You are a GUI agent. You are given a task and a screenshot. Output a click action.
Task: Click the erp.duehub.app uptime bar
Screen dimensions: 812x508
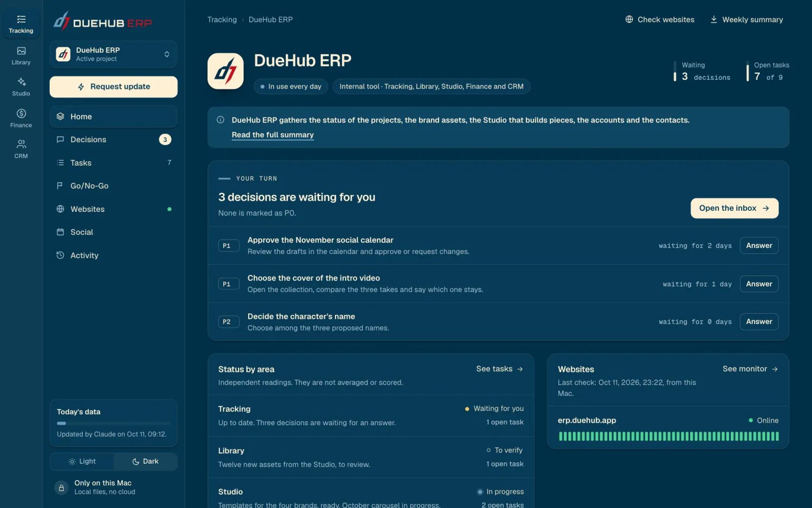[668, 436]
